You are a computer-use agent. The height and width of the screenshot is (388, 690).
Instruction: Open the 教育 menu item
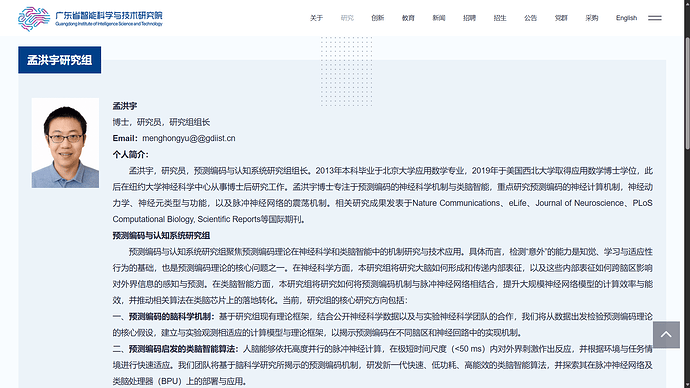[x=408, y=18]
